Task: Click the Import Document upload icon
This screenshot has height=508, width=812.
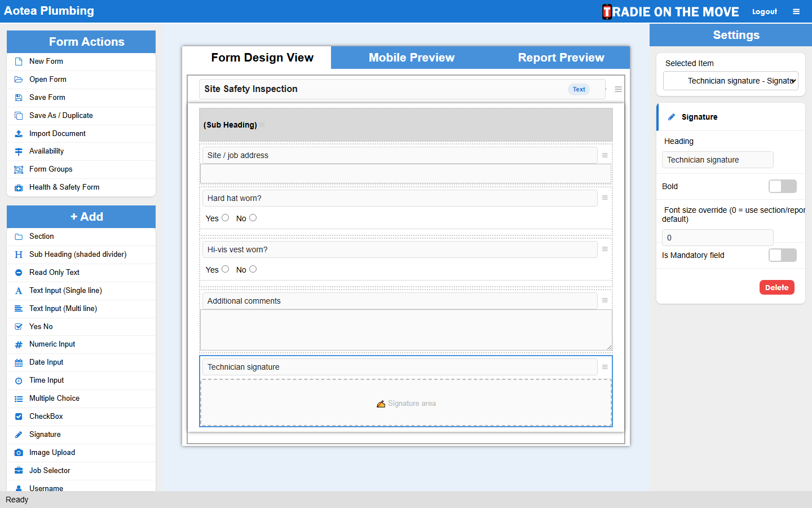Action: click(19, 134)
